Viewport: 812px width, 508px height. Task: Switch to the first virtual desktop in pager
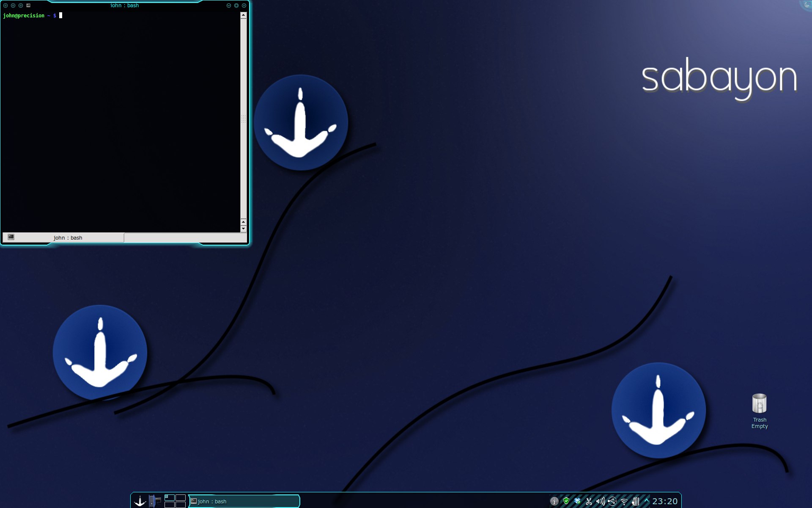tap(170, 497)
